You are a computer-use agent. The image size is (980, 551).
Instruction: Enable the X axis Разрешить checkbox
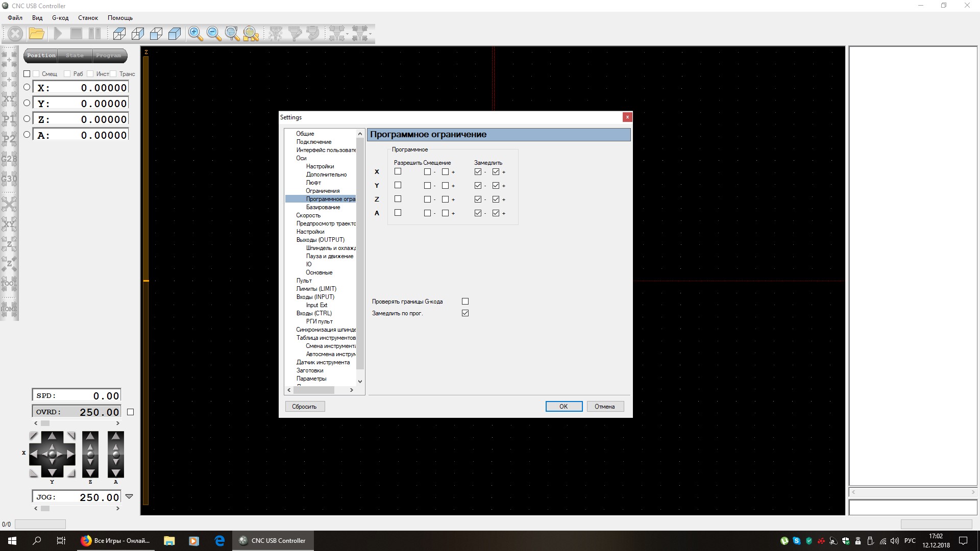pos(398,171)
